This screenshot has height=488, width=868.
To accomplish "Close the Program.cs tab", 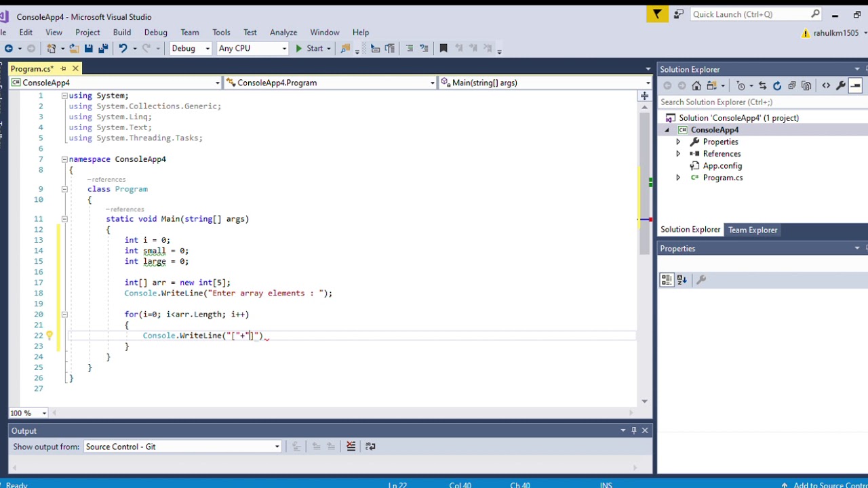I will 75,68.
